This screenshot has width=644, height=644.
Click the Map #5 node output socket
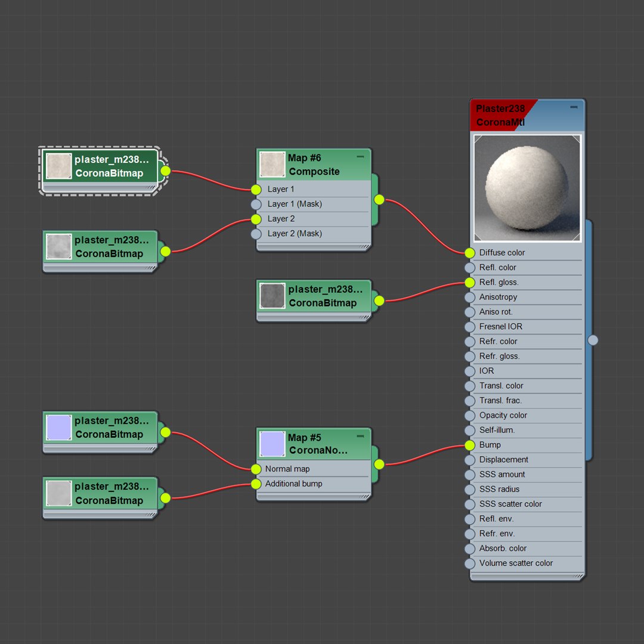[x=379, y=464]
